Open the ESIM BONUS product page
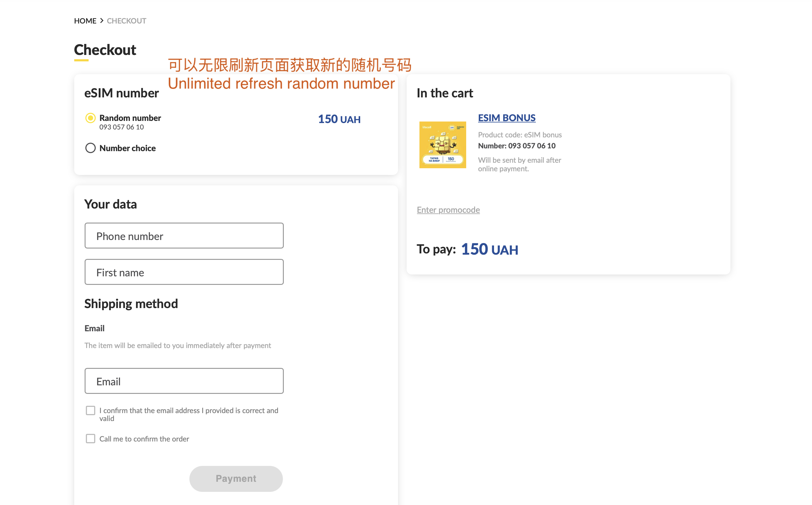Viewport: 812px width, 505px height. [506, 118]
